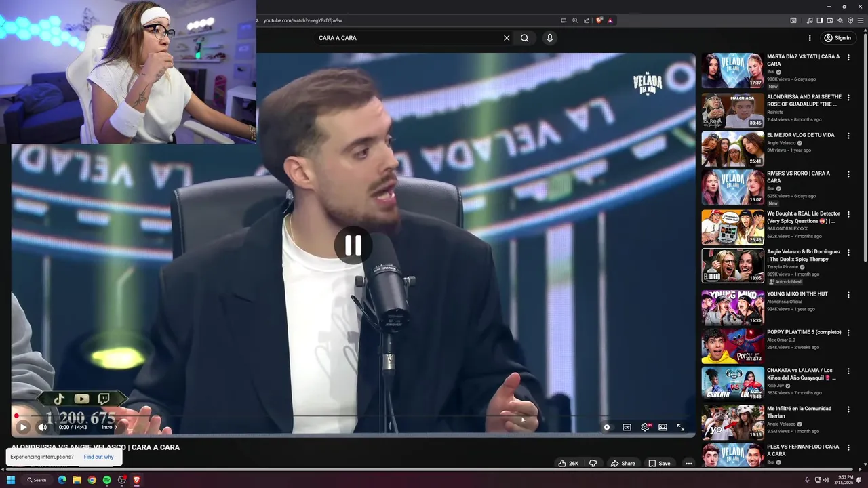Like the video (26K thumbs up)
This screenshot has width=868, height=488.
point(568,464)
